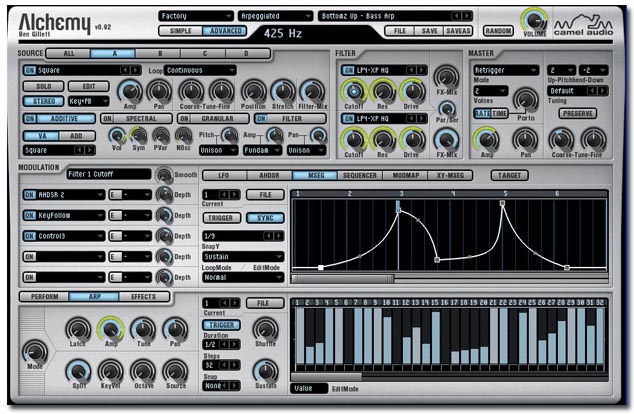Turn the AHDSR 2 Depth knob
This screenshot has width=634, height=414.
click(x=164, y=195)
